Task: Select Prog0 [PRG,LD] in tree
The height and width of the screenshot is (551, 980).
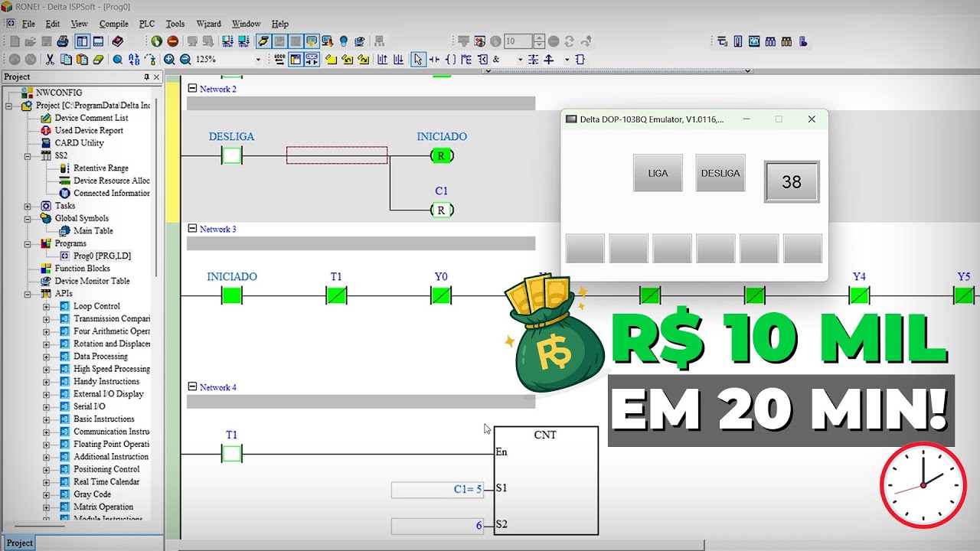Action: tap(102, 256)
